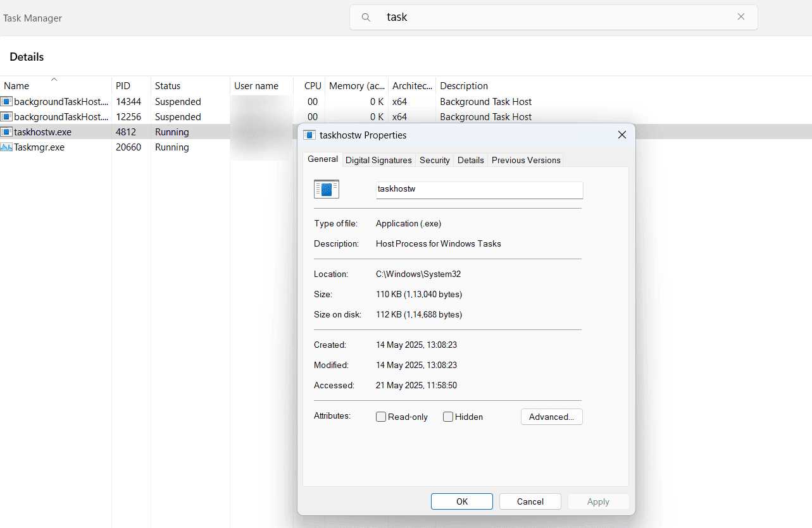Go to the Details tab in Properties
812x528 pixels.
(471, 160)
